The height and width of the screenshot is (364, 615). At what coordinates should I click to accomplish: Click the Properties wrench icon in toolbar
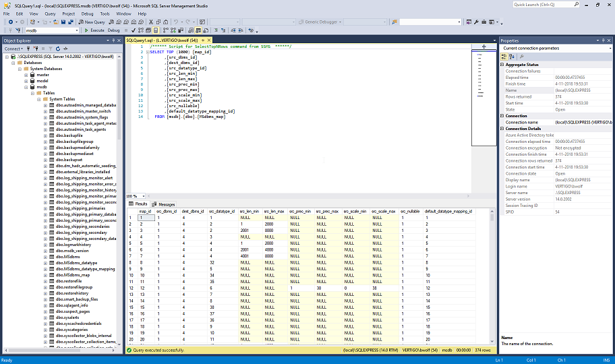coord(476,22)
